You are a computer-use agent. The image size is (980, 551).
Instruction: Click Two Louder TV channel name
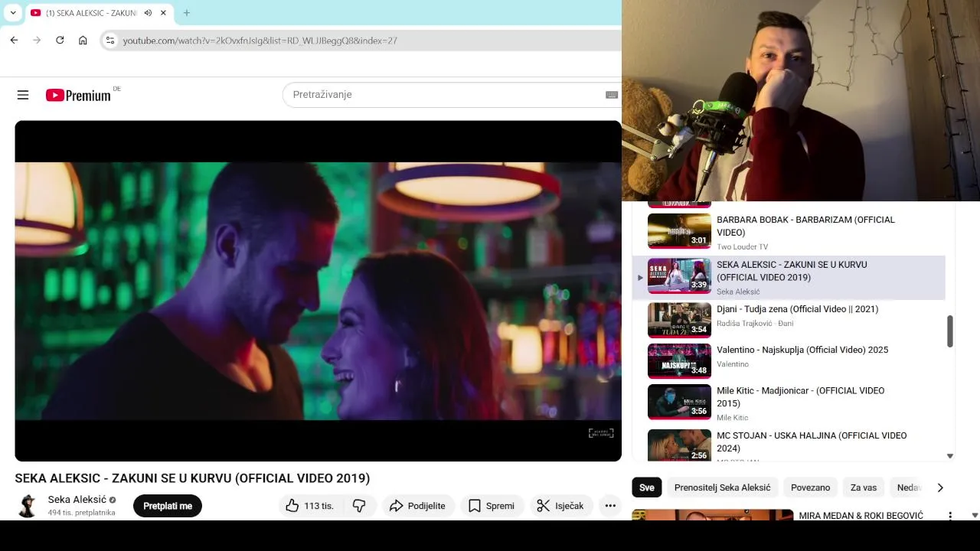click(x=742, y=246)
